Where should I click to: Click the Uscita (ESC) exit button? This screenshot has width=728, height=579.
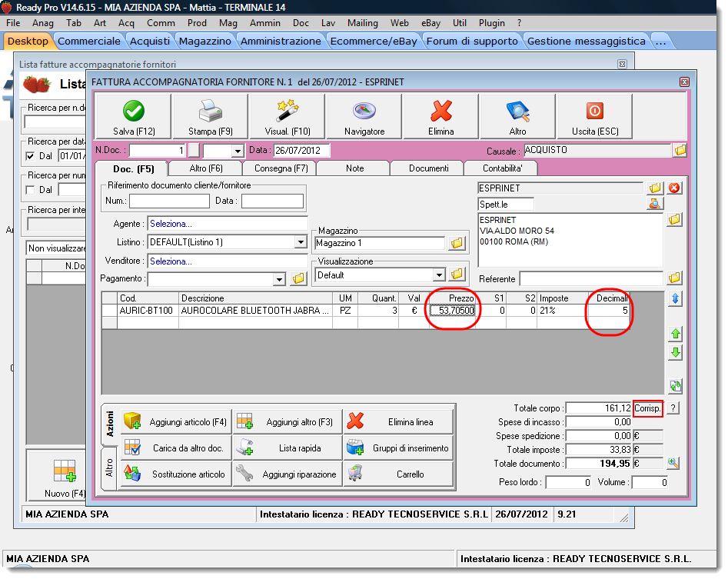point(594,118)
